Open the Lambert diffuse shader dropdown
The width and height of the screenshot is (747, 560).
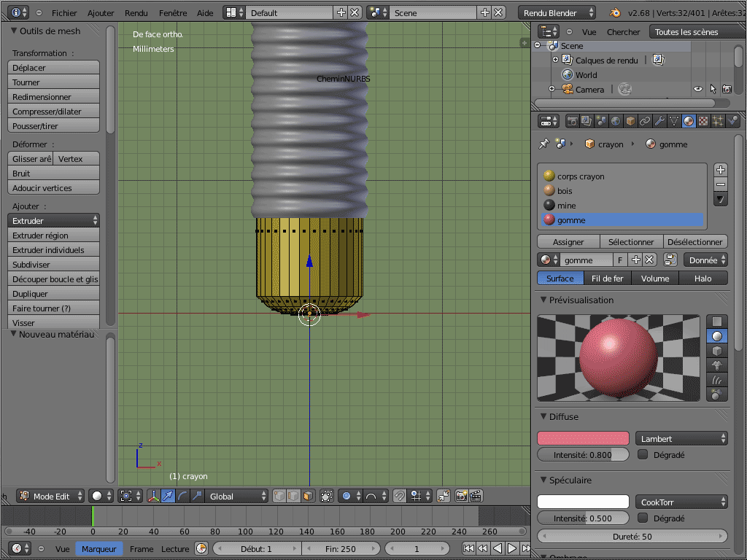coord(682,438)
